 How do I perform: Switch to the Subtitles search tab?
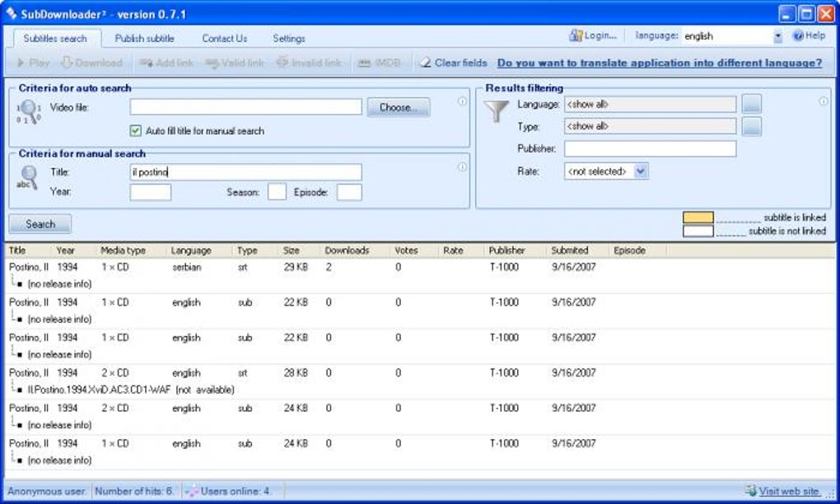(55, 39)
